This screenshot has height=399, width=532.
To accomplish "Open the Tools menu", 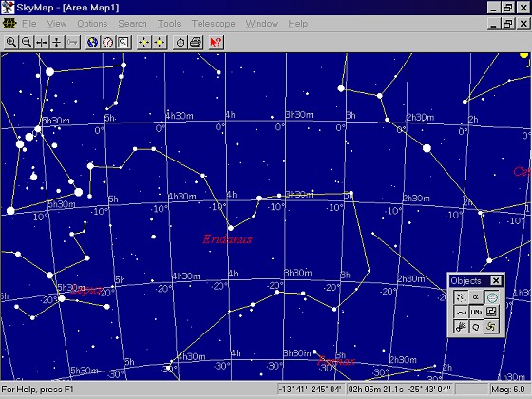I will click(x=169, y=24).
